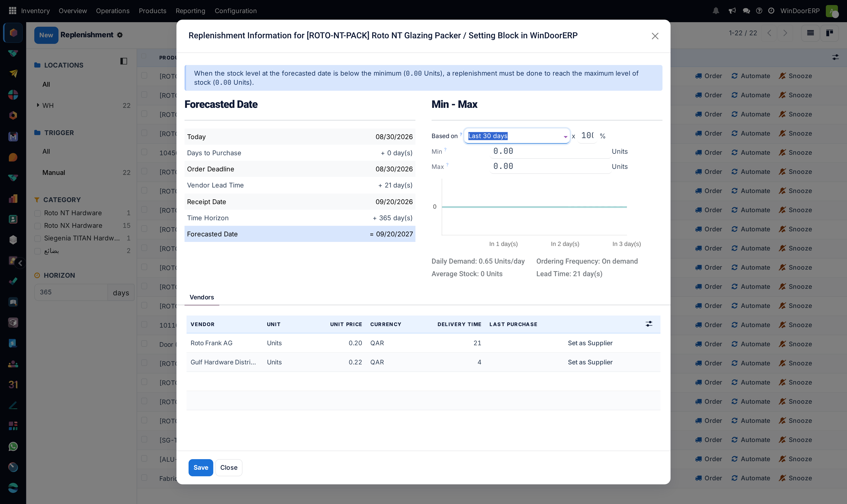Click the Roto Frank AG vendor cell
The image size is (847, 504).
click(x=211, y=343)
